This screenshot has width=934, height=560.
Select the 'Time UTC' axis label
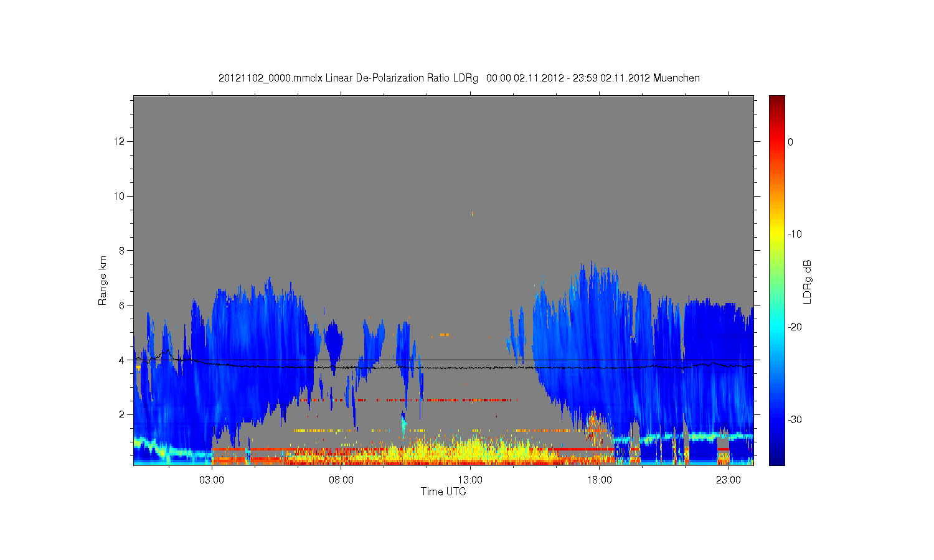click(443, 492)
